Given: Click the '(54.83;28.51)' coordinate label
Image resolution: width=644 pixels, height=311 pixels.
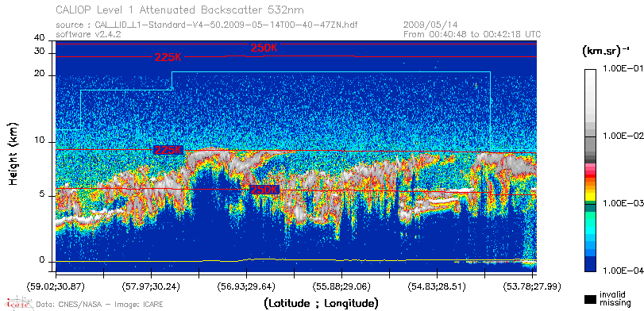Looking at the screenshot, I should click(437, 286).
